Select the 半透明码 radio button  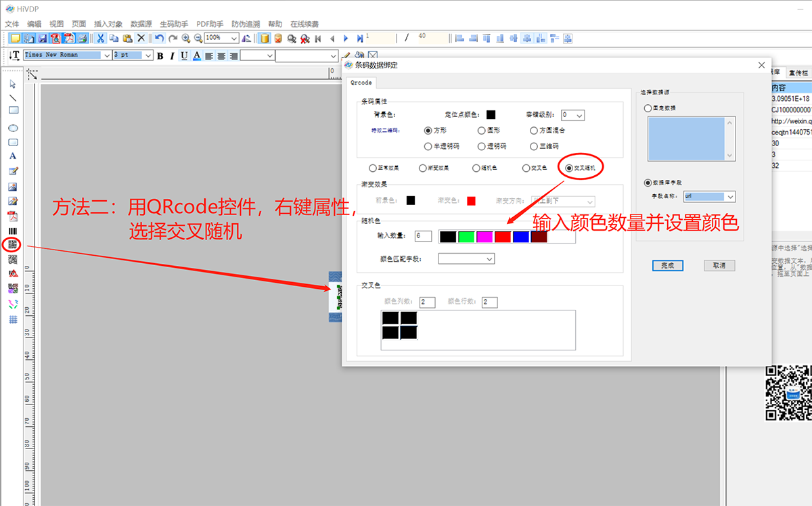428,146
